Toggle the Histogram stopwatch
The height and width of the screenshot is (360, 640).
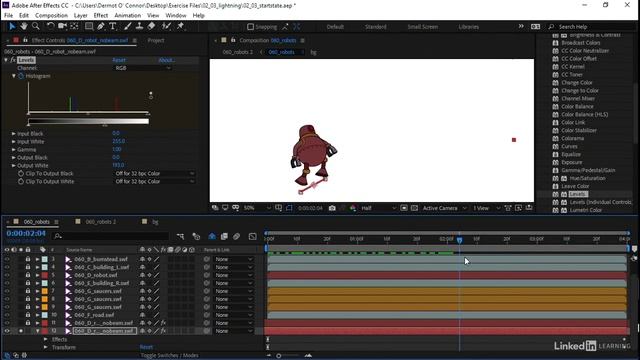[21, 76]
